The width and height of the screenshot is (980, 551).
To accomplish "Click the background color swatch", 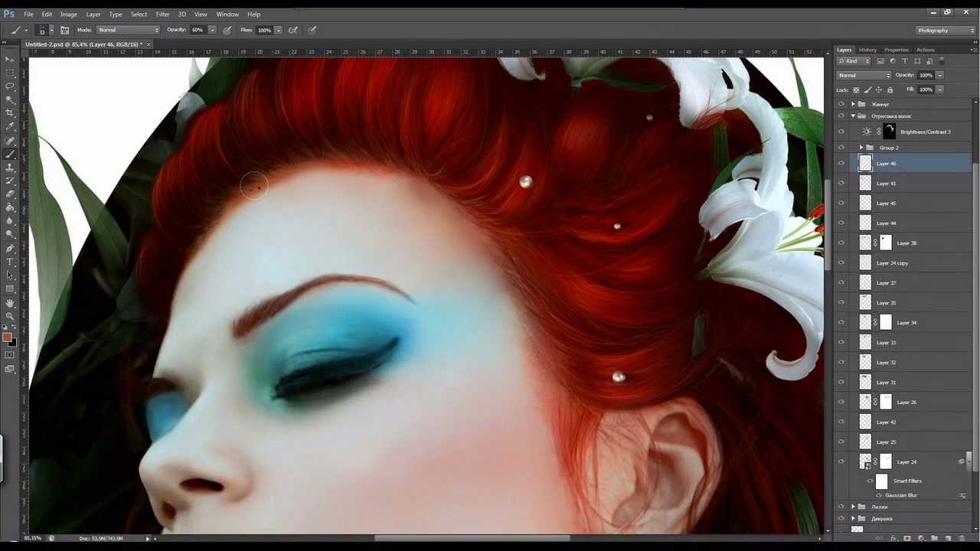I will 12,342.
